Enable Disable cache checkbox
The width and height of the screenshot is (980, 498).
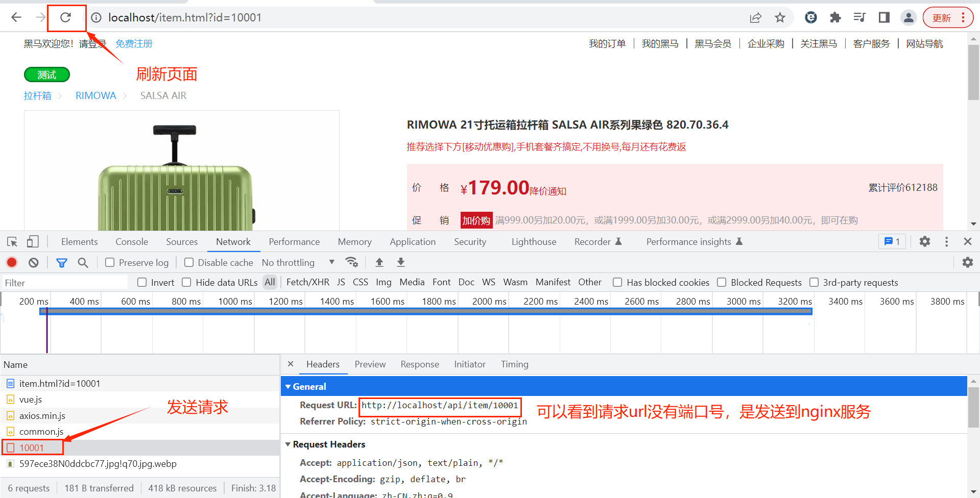[x=189, y=262]
